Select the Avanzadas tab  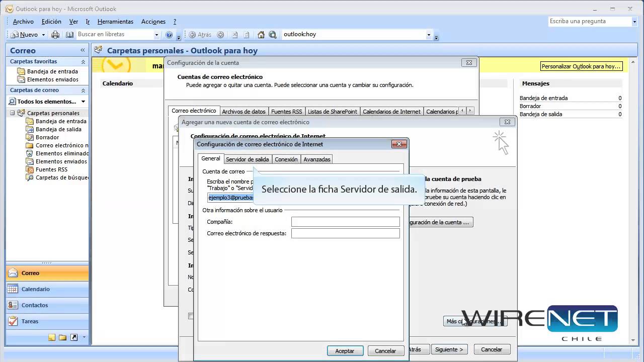(x=317, y=159)
